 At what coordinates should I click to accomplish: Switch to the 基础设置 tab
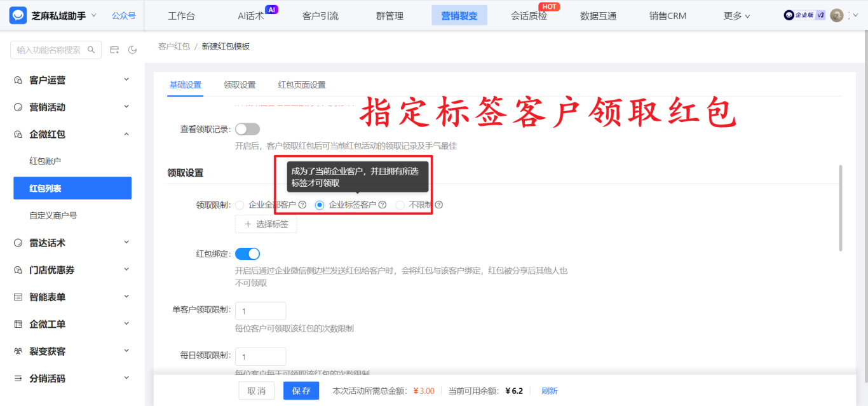click(185, 85)
